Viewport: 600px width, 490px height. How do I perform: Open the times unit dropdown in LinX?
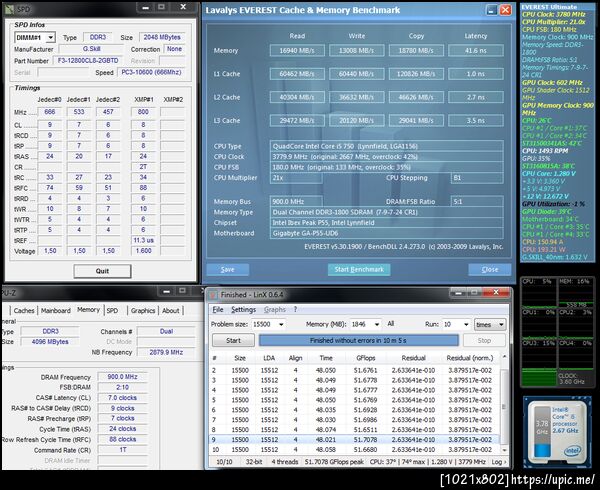490,324
